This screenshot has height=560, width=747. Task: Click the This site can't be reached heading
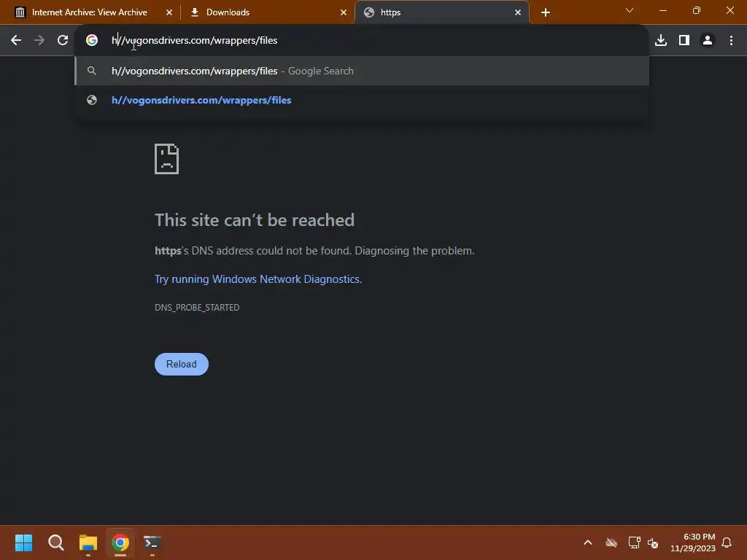pyautogui.click(x=255, y=220)
